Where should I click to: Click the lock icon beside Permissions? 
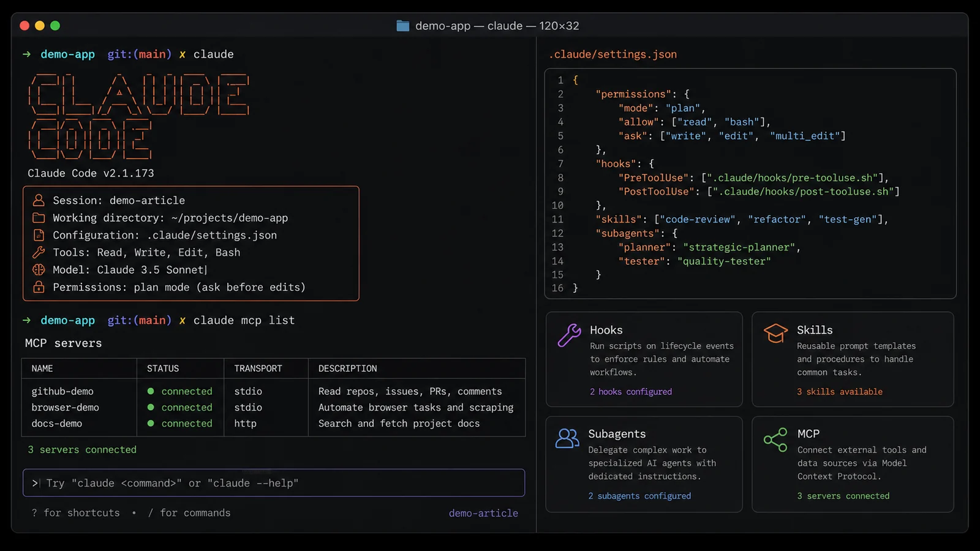click(x=39, y=287)
